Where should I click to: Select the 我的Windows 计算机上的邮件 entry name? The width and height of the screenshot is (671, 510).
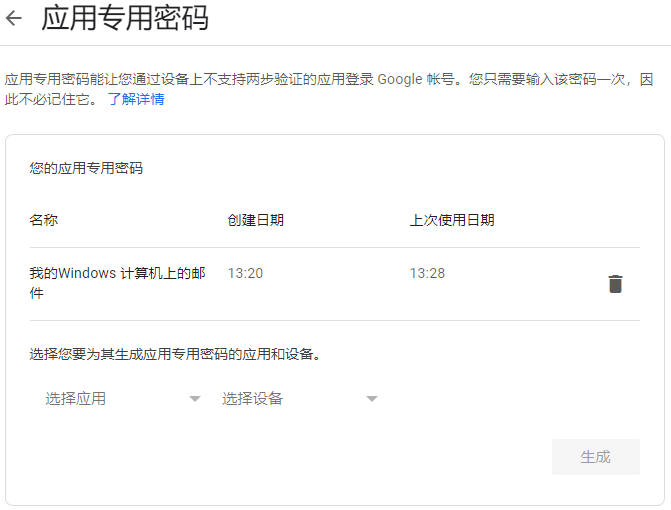(118, 283)
